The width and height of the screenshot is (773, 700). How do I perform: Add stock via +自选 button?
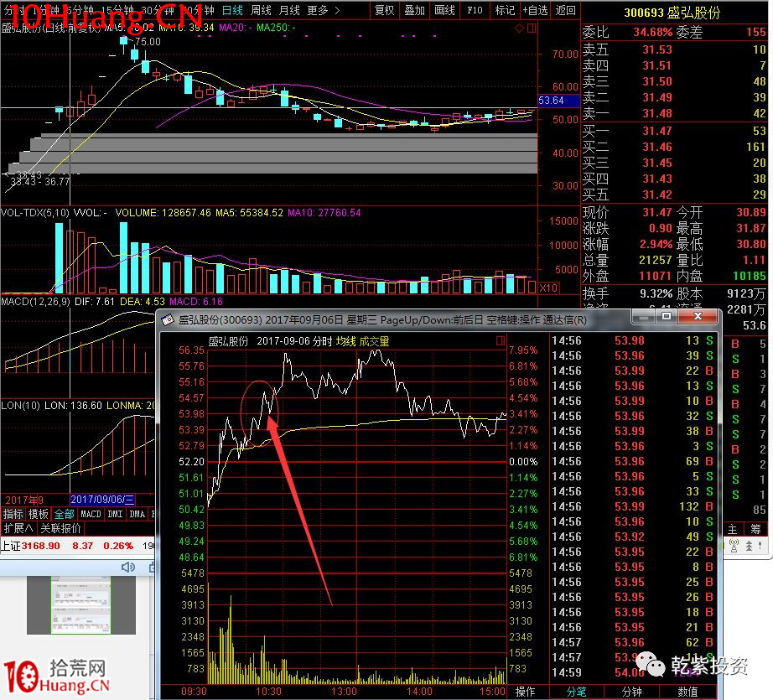[535, 10]
